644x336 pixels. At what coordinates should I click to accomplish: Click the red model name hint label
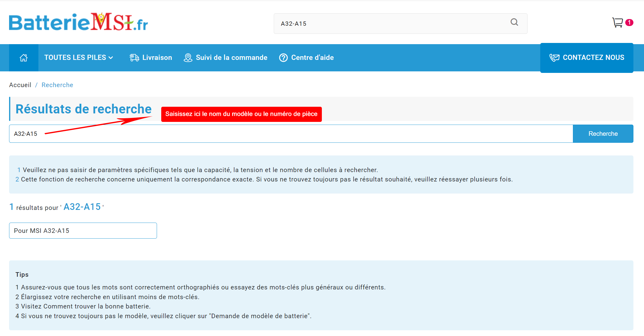[241, 114]
